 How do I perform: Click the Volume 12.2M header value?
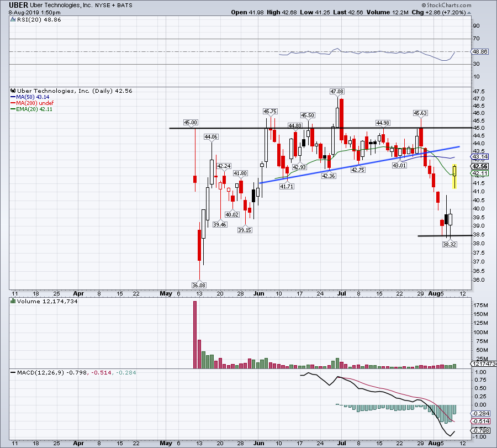point(387,12)
